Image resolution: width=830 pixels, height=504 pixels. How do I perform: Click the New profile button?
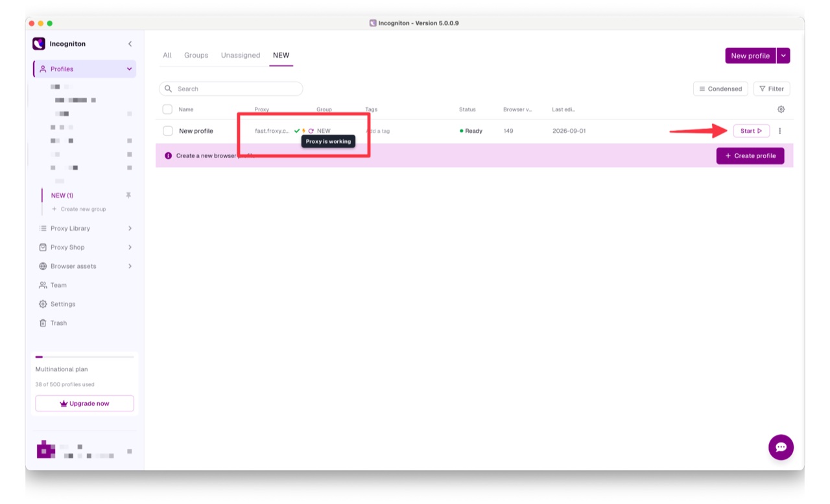pos(750,56)
